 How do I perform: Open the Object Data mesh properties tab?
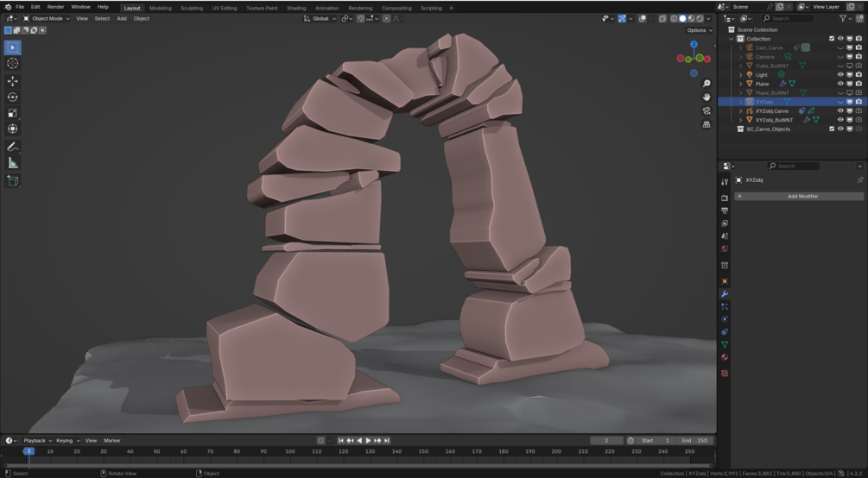(725, 344)
